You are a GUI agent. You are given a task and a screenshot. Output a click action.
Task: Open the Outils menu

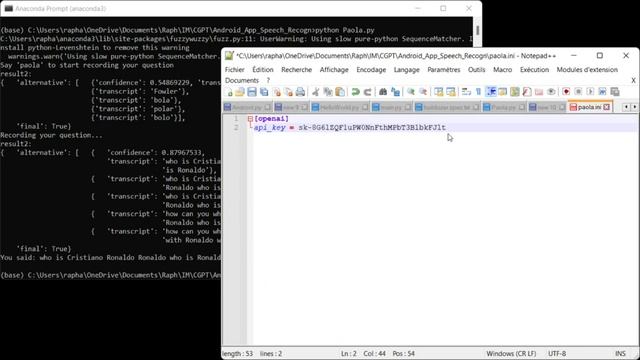476,70
